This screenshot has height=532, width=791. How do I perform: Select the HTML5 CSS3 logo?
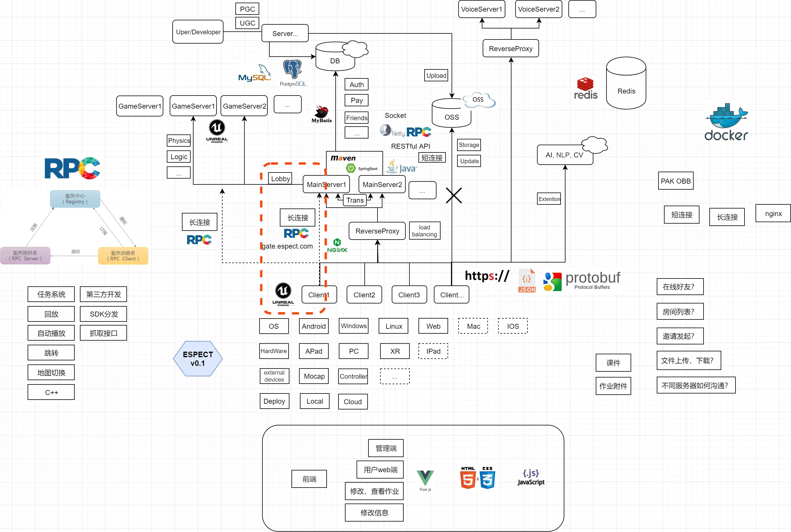[x=478, y=477]
